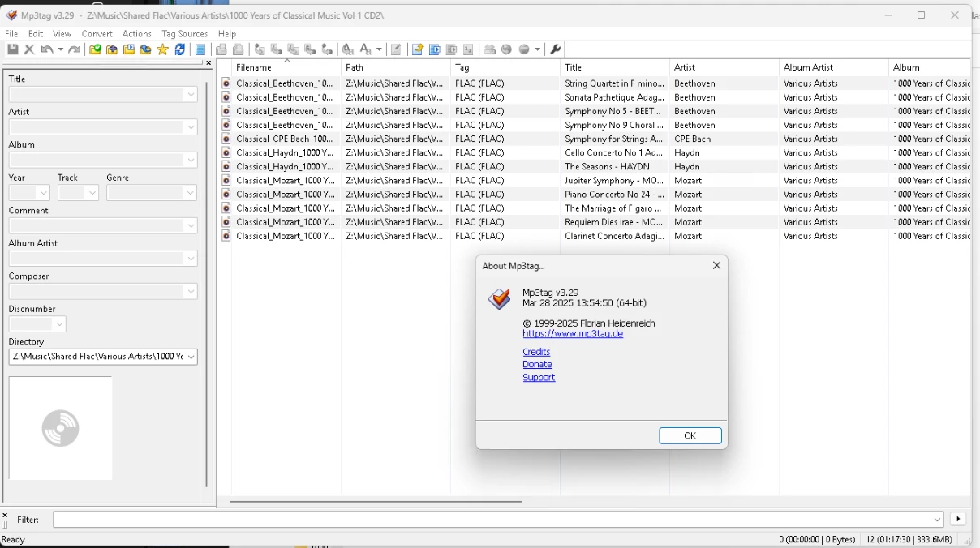The width and height of the screenshot is (980, 548).
Task: Open the Convert menu
Action: click(97, 34)
